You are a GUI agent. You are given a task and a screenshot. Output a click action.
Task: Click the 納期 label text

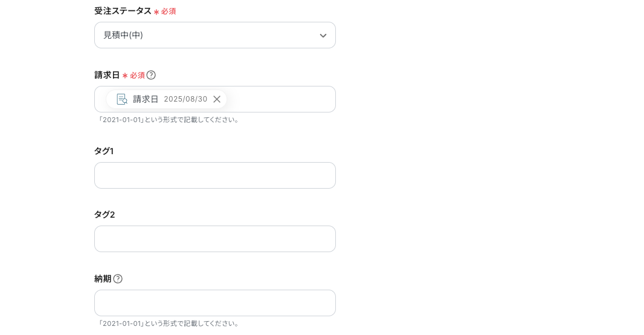103,279
